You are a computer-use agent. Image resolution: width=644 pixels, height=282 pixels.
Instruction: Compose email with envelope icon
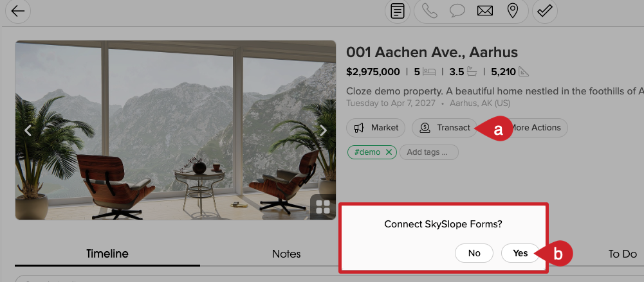(485, 11)
